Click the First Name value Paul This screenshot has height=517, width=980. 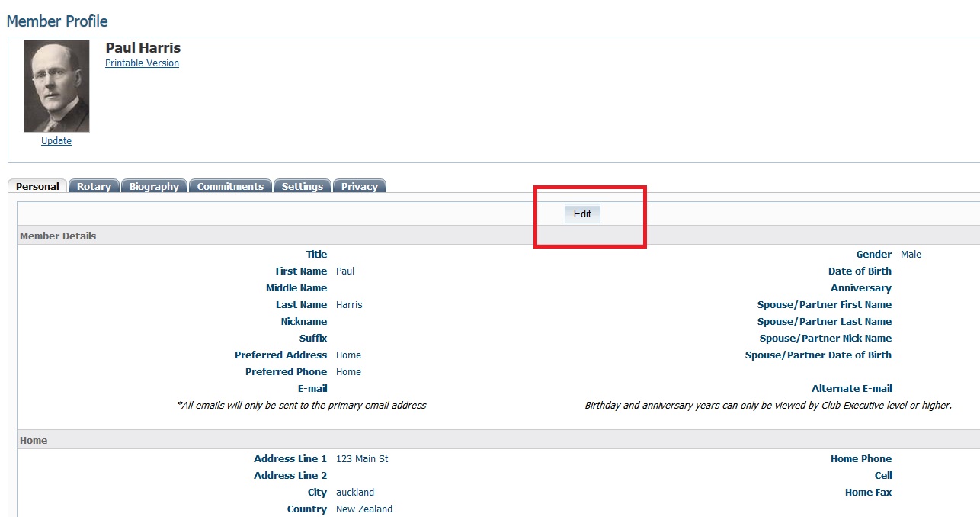(345, 271)
